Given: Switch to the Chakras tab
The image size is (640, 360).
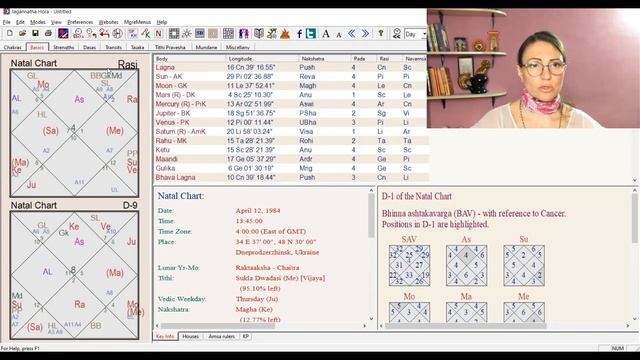Looking at the screenshot, I should tap(13, 47).
